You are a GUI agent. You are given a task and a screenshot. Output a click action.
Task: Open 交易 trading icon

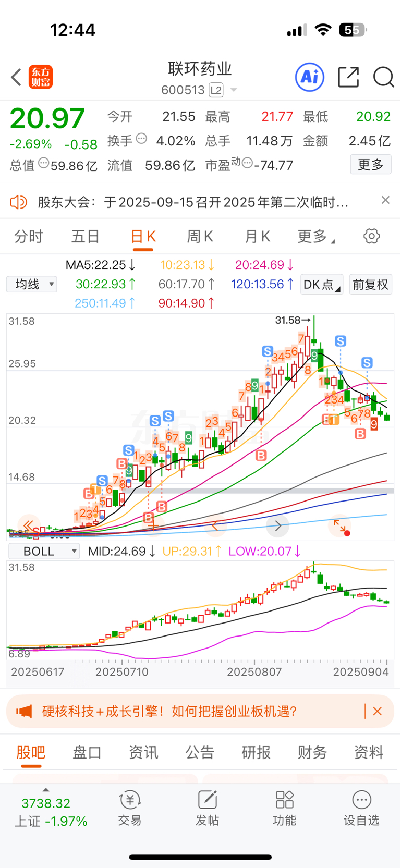click(130, 809)
